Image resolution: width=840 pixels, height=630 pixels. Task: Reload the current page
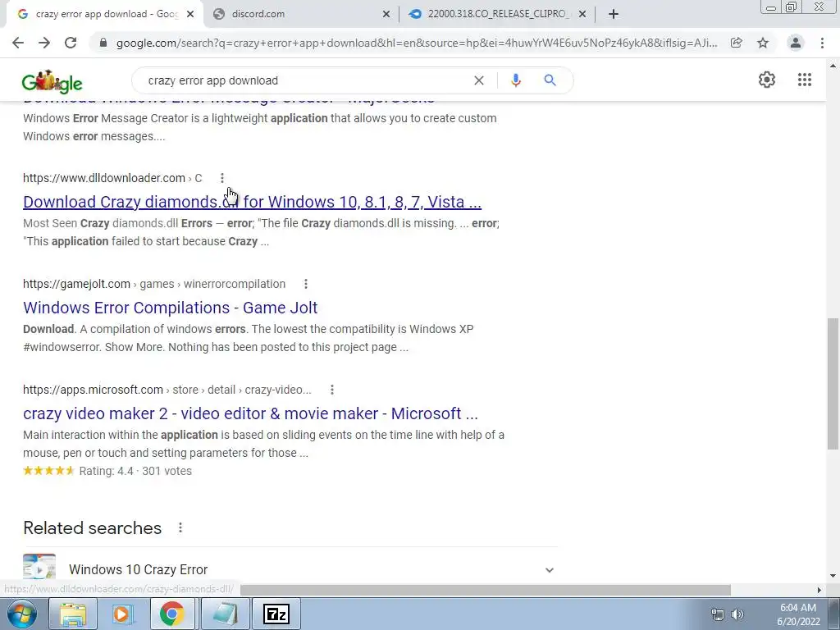pyautogui.click(x=71, y=43)
